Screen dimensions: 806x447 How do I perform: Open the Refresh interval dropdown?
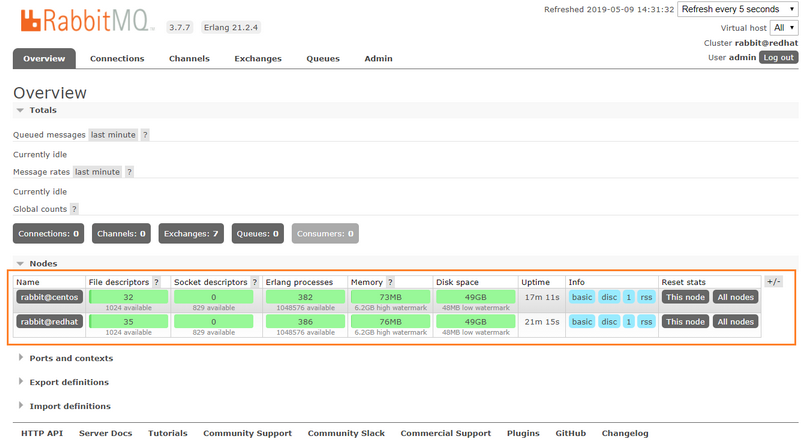[x=738, y=9]
